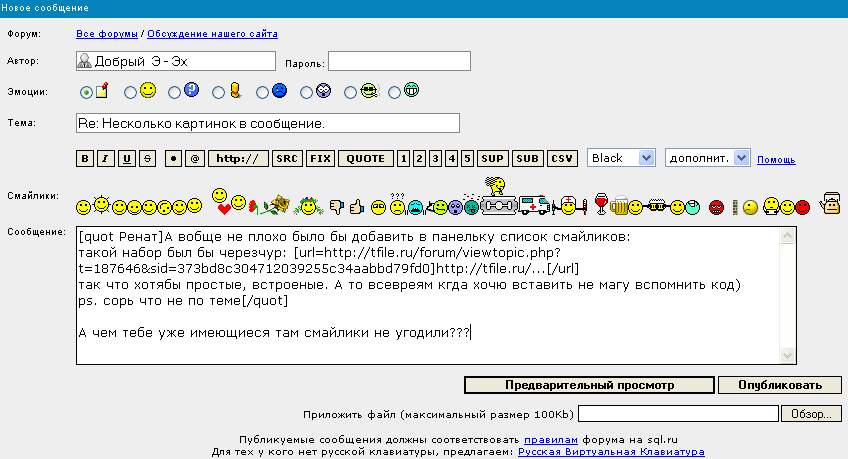Insert the wine glass smiley
Viewport: 848px width, 459px height.
click(601, 204)
